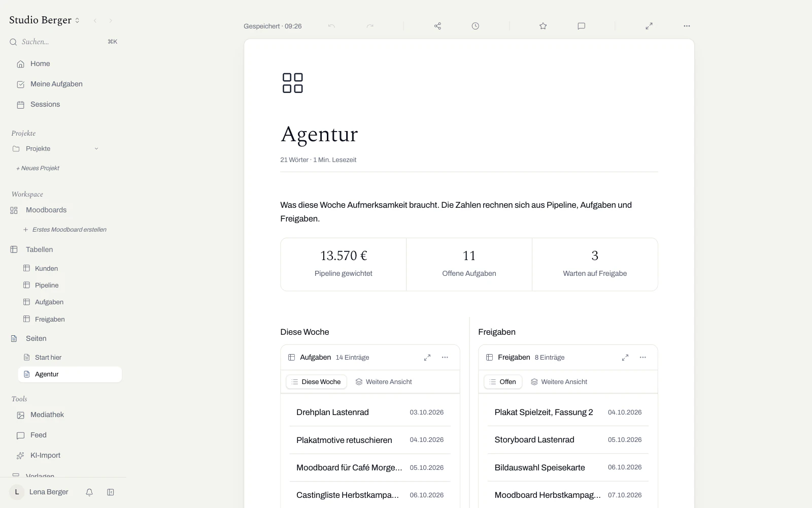The image size is (812, 508).
Task: Open version history clock icon
Action: click(x=475, y=26)
